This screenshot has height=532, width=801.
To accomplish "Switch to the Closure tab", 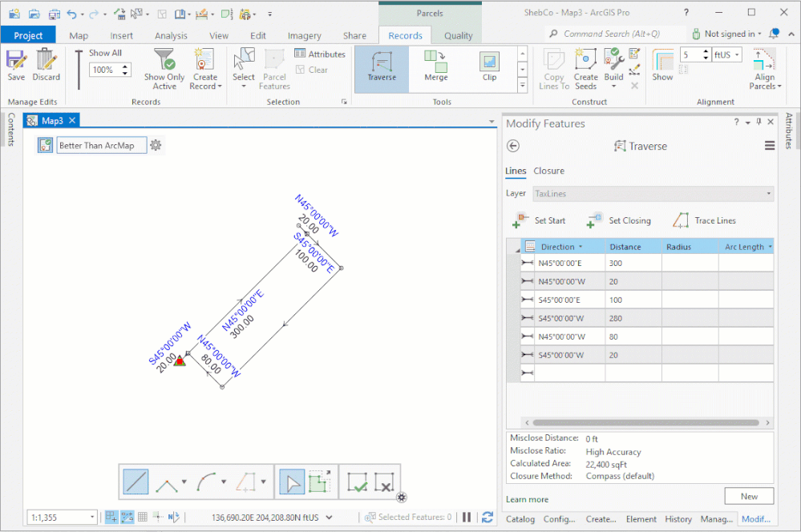I will click(548, 171).
